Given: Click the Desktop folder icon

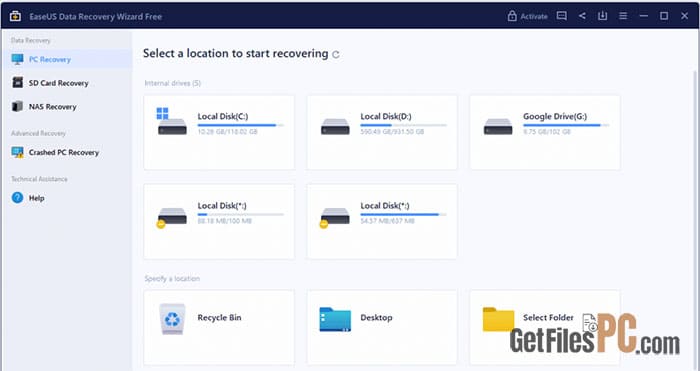Looking at the screenshot, I should point(335,319).
